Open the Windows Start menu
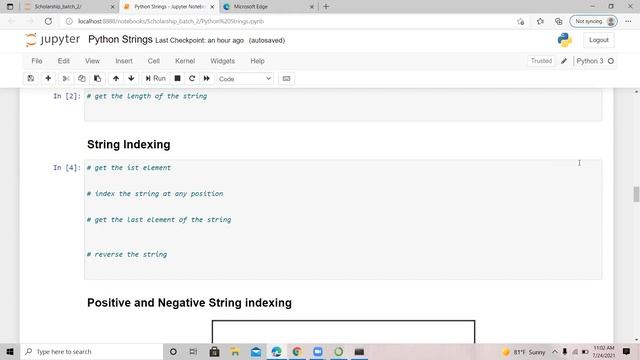The height and width of the screenshot is (360, 640). point(10,351)
